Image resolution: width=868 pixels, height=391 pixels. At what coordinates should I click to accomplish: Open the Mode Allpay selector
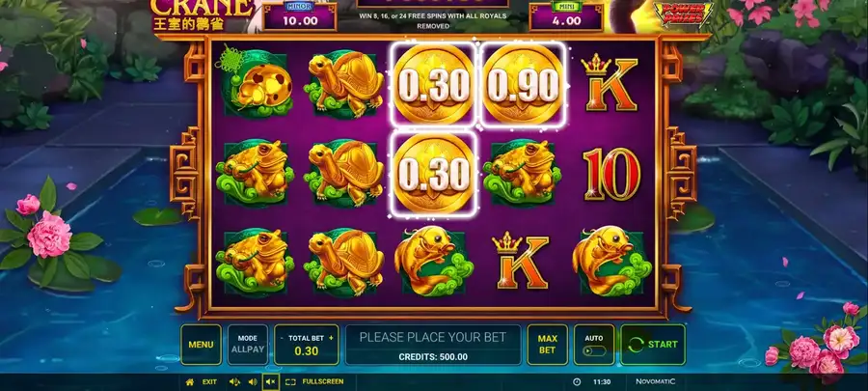pos(248,345)
